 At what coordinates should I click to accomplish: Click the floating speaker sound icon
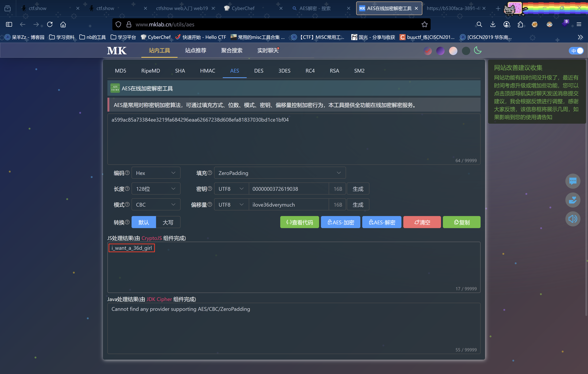click(573, 219)
